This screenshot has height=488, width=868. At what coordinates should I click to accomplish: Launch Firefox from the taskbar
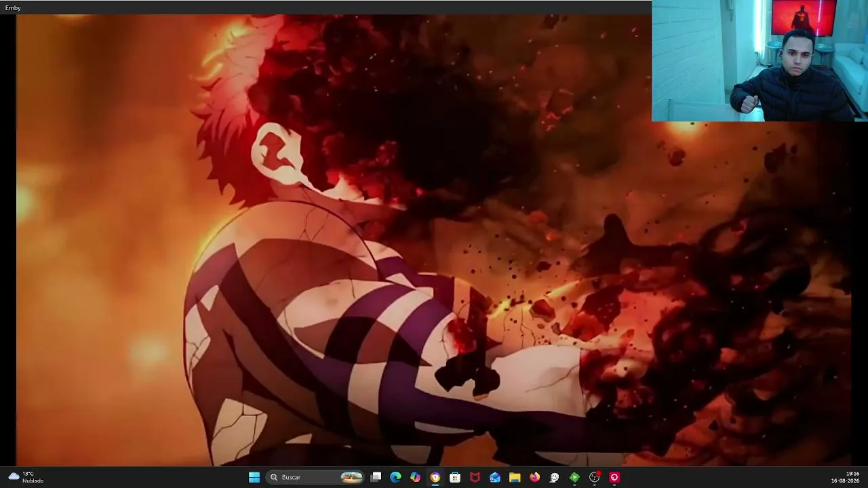534,477
